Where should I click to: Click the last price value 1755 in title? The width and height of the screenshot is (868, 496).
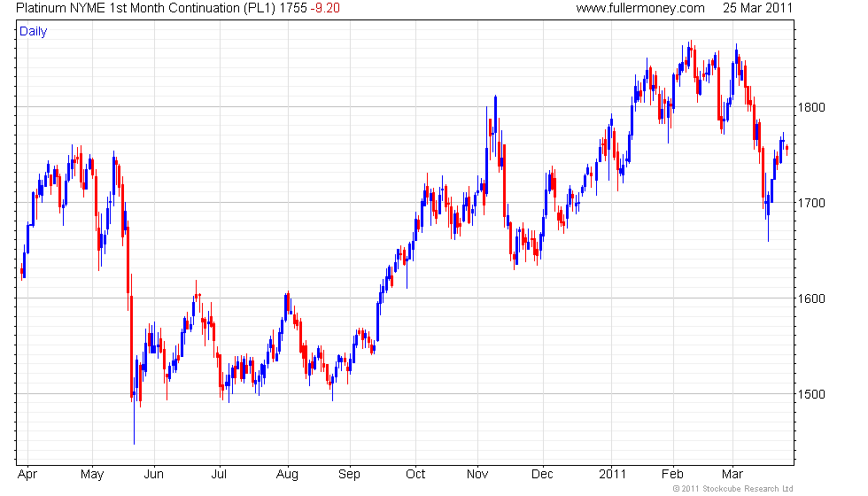[293, 8]
